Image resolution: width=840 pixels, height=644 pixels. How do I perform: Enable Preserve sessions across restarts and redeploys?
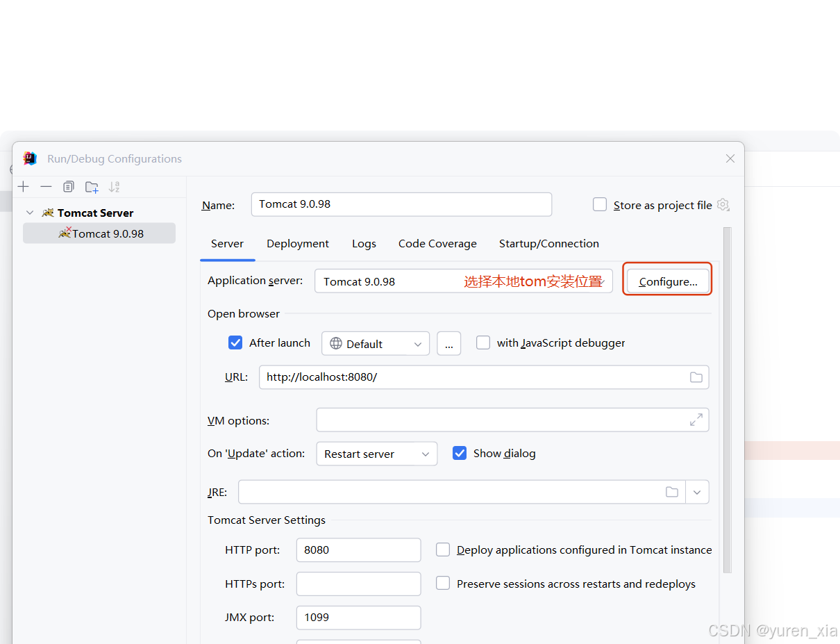(443, 584)
